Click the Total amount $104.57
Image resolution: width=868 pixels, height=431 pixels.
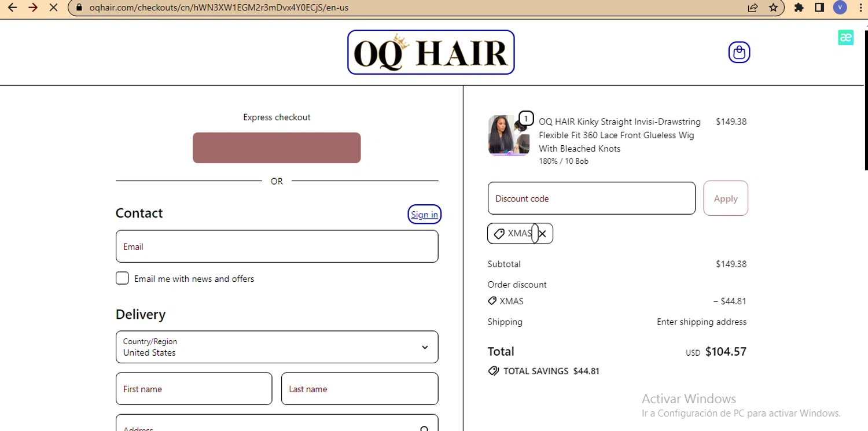(726, 352)
